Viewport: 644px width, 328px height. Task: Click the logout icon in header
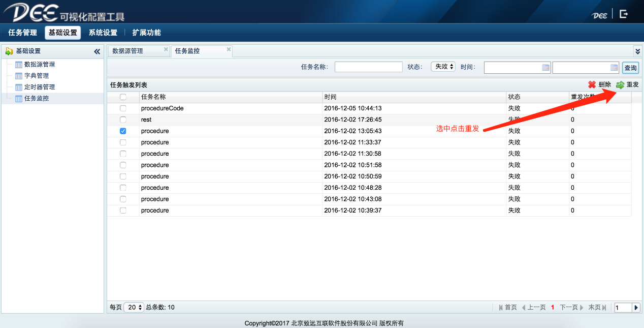point(624,14)
